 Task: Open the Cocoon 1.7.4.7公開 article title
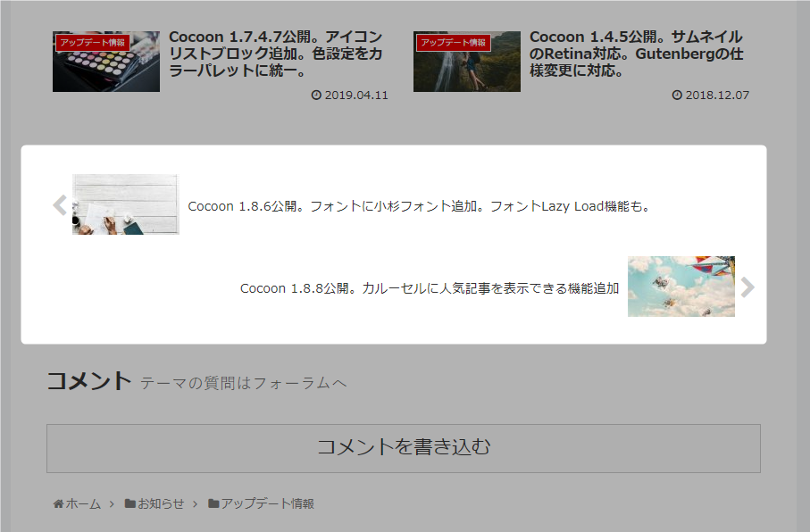(x=276, y=54)
